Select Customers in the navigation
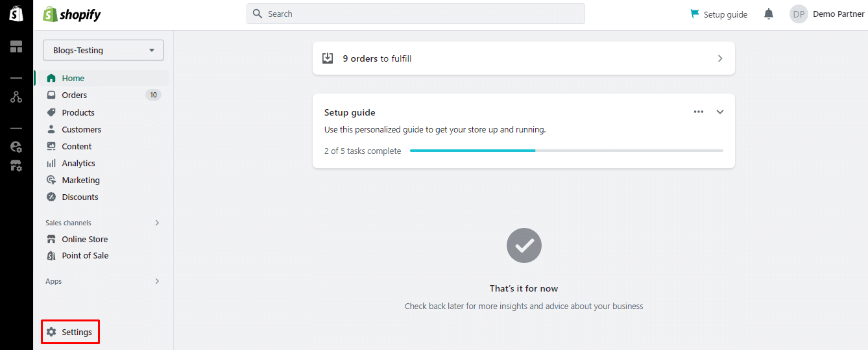 pyautogui.click(x=81, y=129)
